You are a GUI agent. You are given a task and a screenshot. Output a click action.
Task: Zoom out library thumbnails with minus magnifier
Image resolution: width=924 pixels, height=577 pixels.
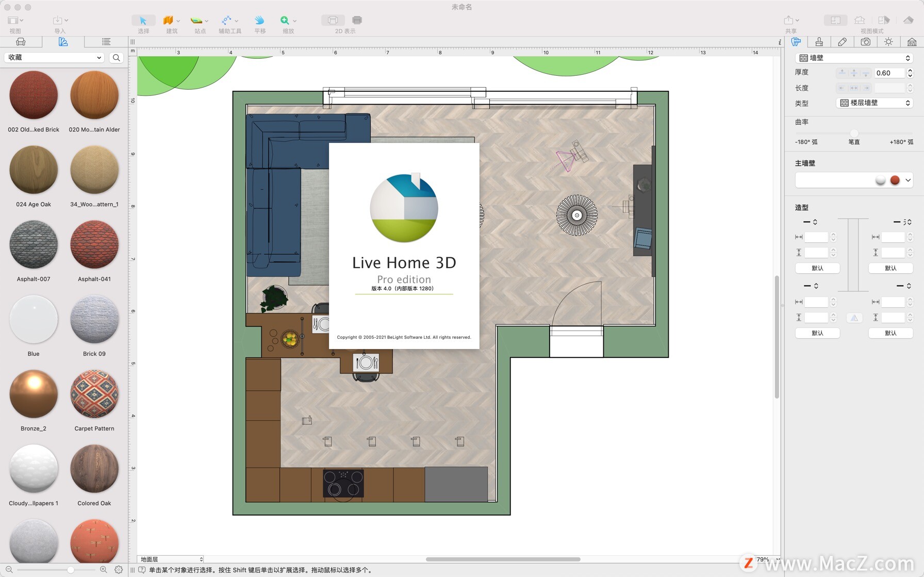click(9, 570)
